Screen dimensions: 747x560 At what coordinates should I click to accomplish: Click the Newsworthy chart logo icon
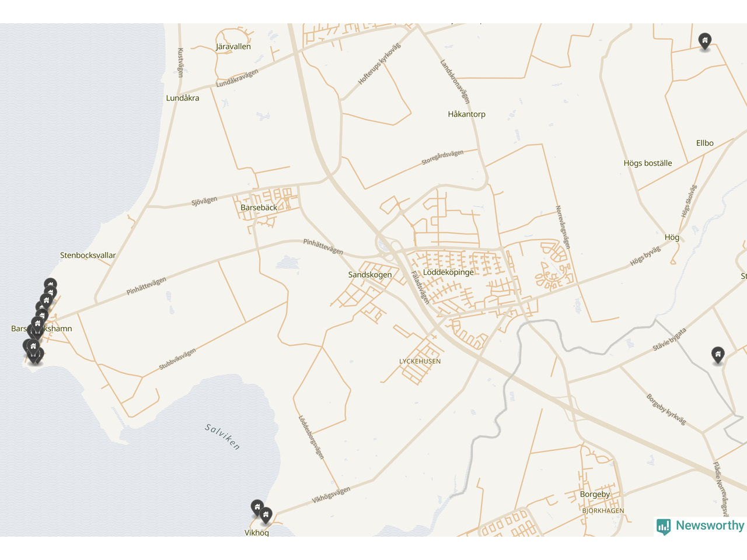tap(664, 527)
